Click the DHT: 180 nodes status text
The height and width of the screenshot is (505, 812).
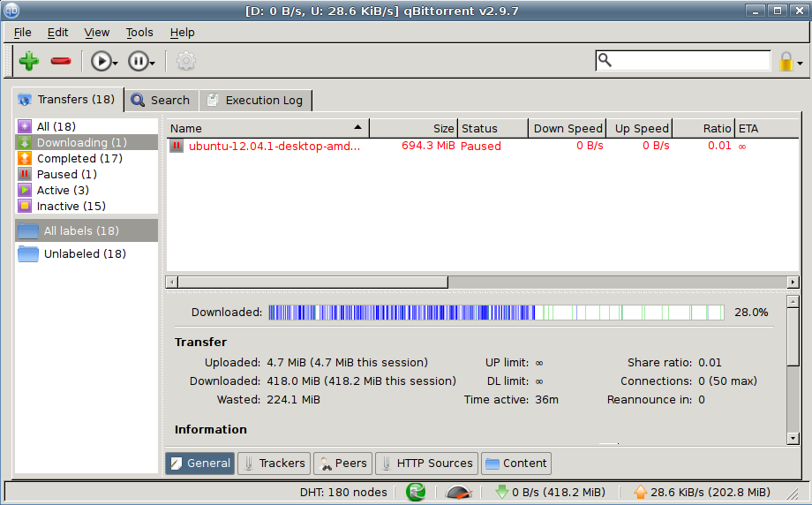[343, 492]
